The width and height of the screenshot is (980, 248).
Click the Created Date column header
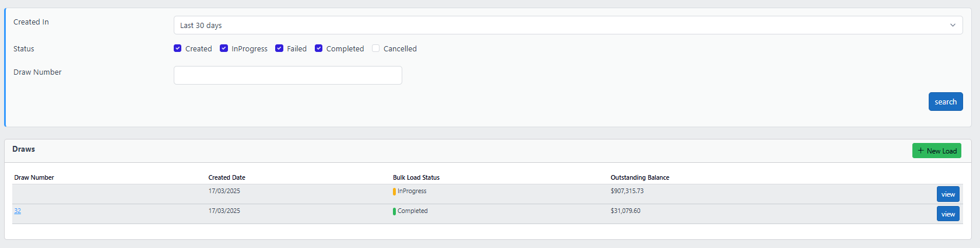[227, 177]
